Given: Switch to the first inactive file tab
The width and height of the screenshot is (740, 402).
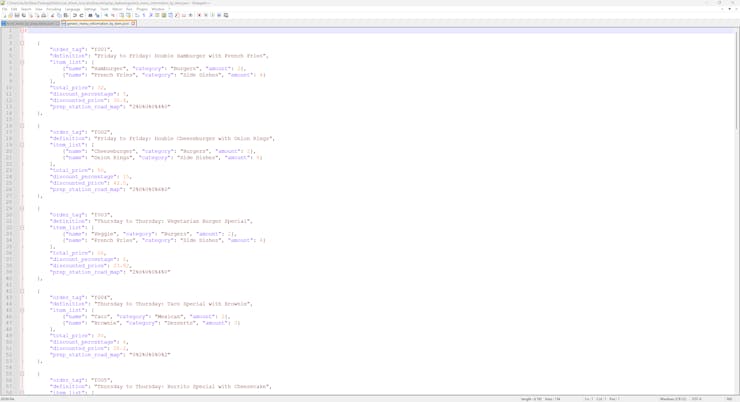Looking at the screenshot, I should click(29, 23).
